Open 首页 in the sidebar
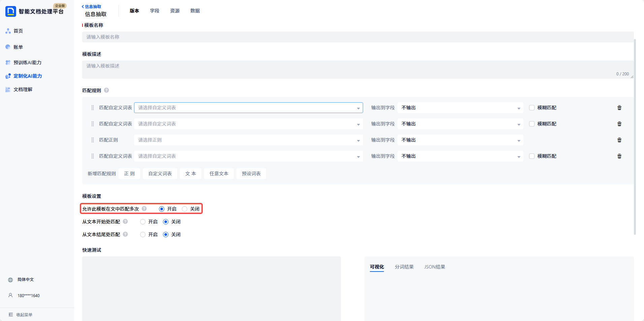This screenshot has width=644, height=321. tap(18, 31)
